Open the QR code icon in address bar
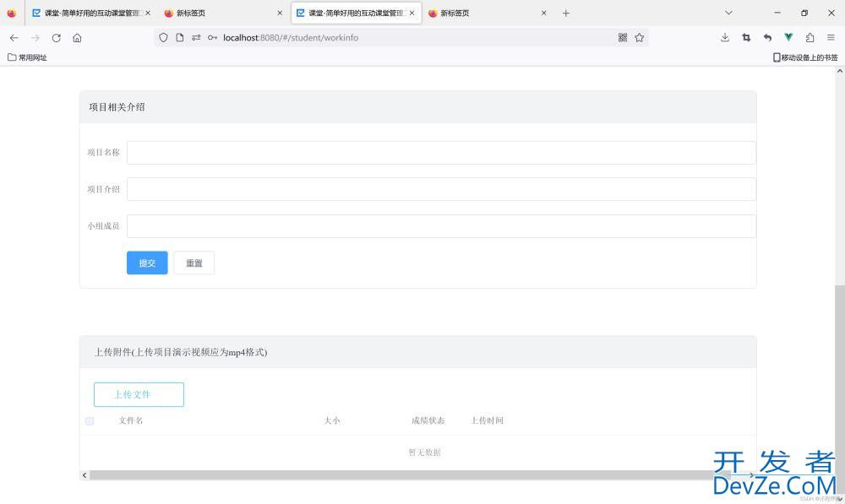Screen dimensions: 845x504 pos(623,38)
